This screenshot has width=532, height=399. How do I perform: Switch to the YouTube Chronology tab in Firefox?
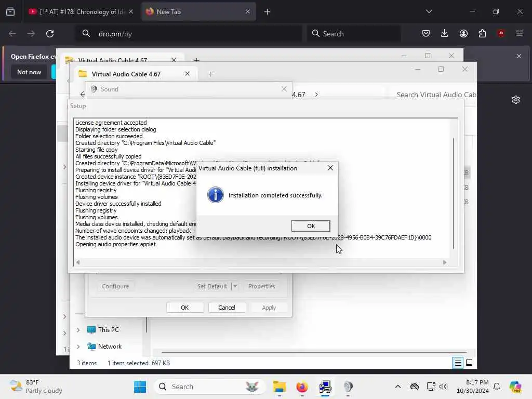(x=81, y=12)
